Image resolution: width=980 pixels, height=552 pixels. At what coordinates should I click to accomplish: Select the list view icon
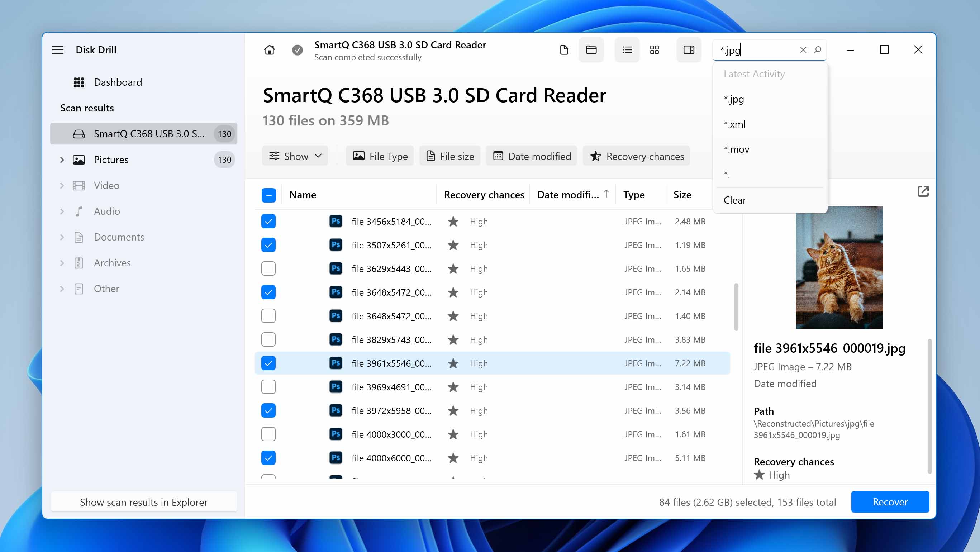tap(627, 50)
